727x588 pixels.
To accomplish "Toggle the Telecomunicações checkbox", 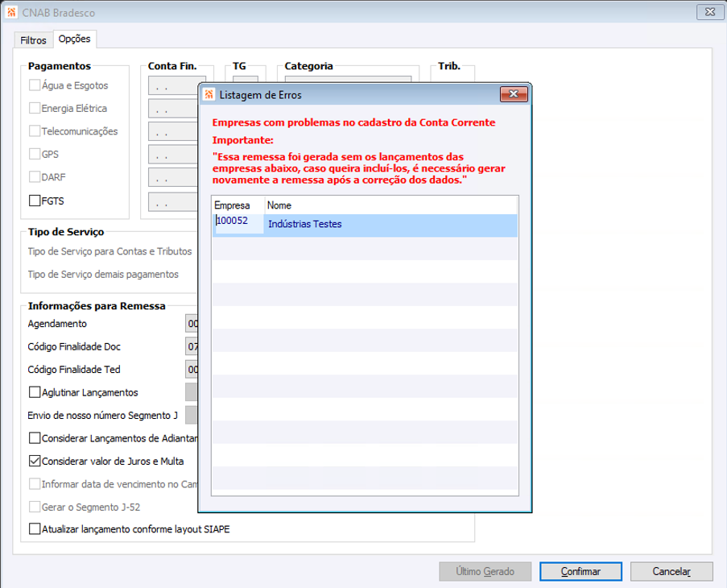I will coord(35,130).
